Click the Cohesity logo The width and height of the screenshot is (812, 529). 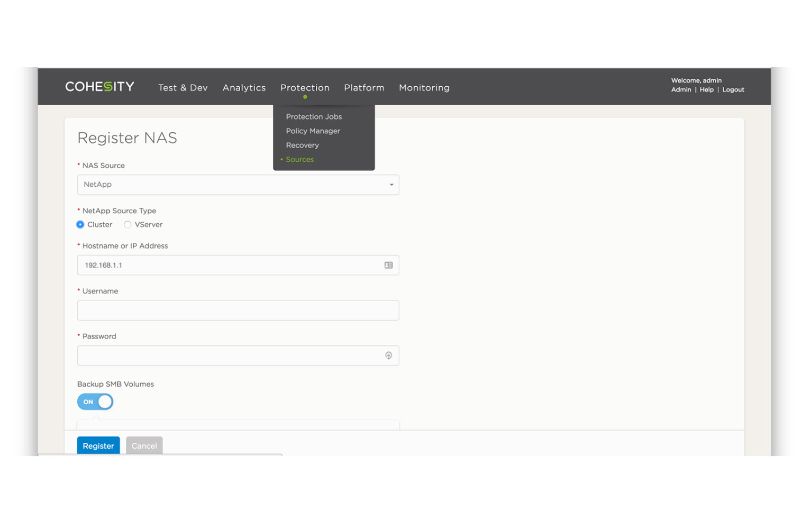pos(99,87)
